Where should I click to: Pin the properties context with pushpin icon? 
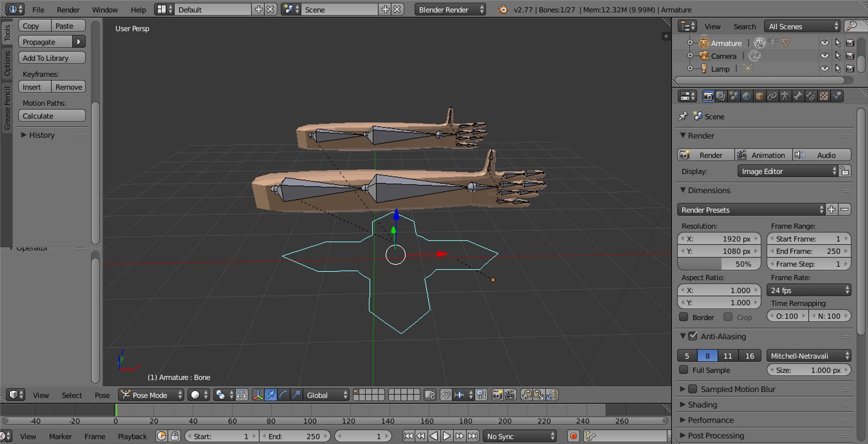click(x=683, y=116)
